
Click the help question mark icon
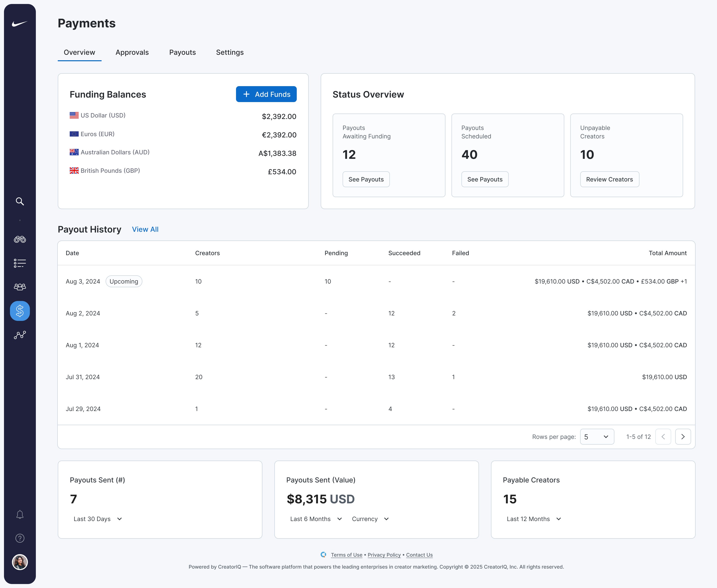(x=20, y=538)
